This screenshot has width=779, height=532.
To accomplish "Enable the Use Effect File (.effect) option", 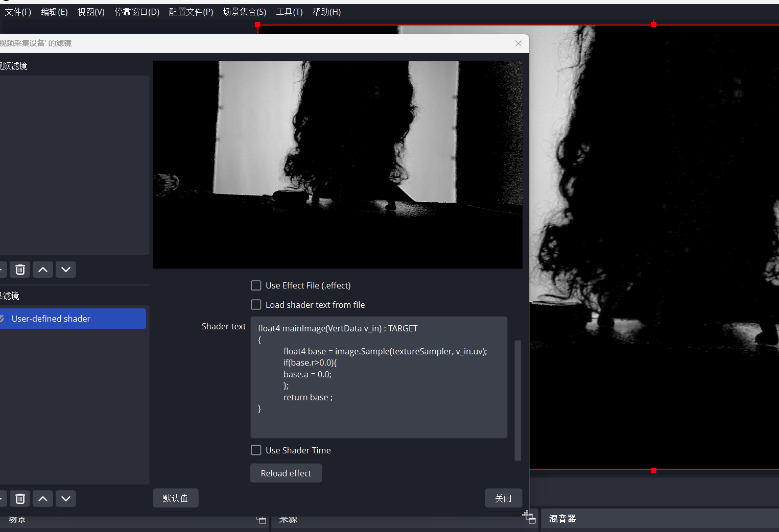I will (x=256, y=285).
